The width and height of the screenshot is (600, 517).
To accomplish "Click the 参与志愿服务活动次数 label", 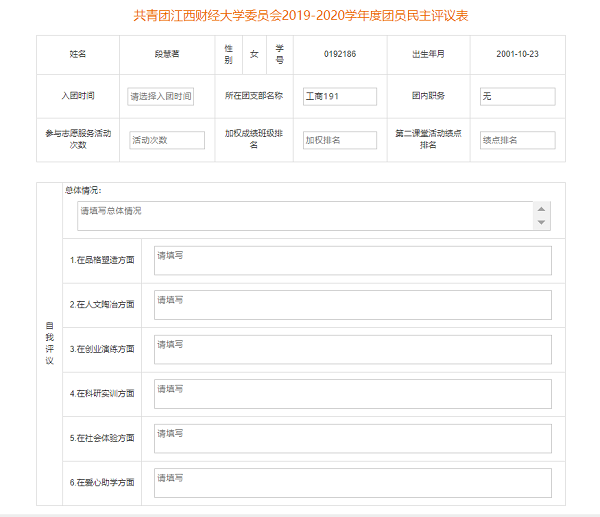I will [x=78, y=139].
